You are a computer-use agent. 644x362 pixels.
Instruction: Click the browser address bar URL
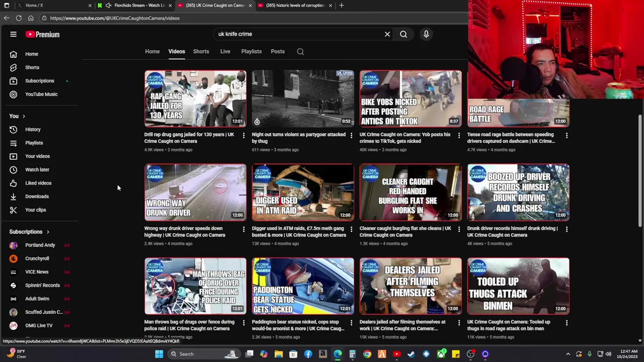coord(115,18)
